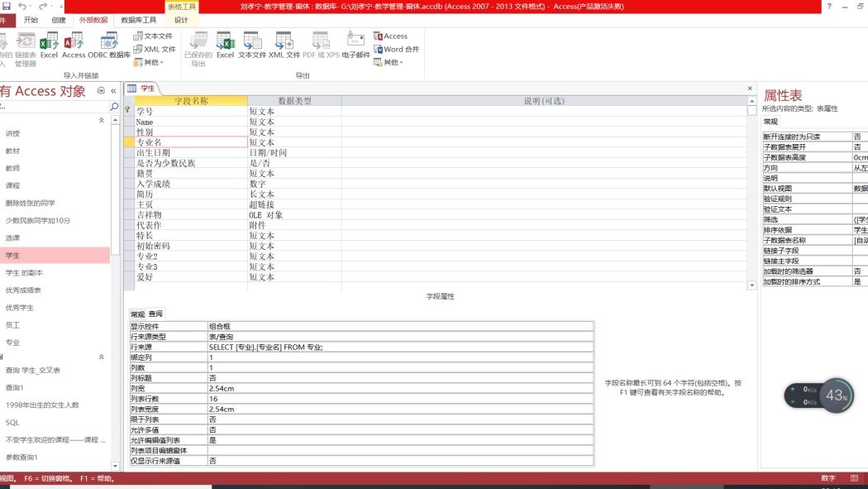This screenshot has width=868, height=489.
Task: Click the 限于列表 property value
Action: [x=400, y=419]
